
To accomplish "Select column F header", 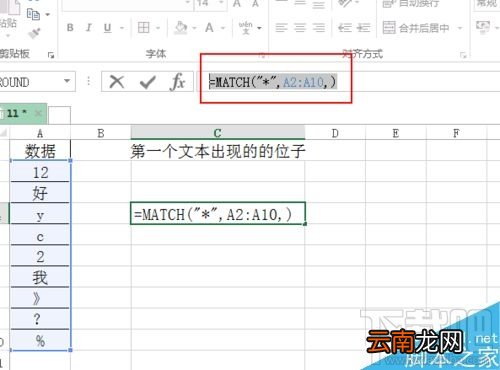I will tap(456, 134).
